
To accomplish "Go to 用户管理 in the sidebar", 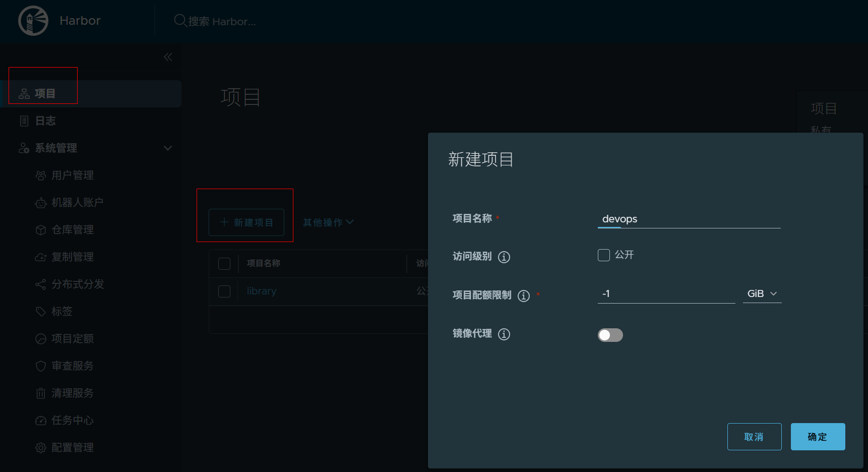I will 72,175.
